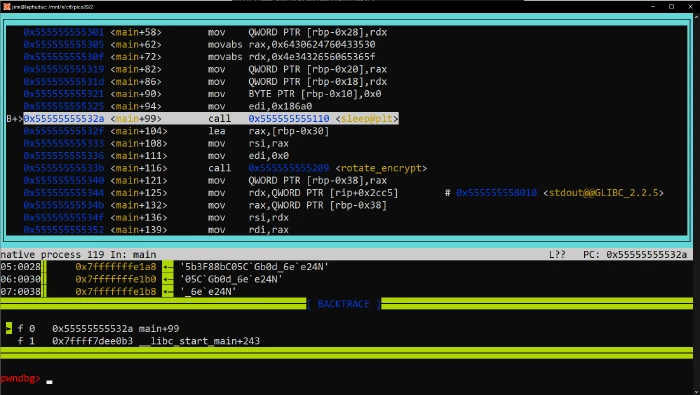Click the 07:0038 stack offset label

click(x=20, y=291)
